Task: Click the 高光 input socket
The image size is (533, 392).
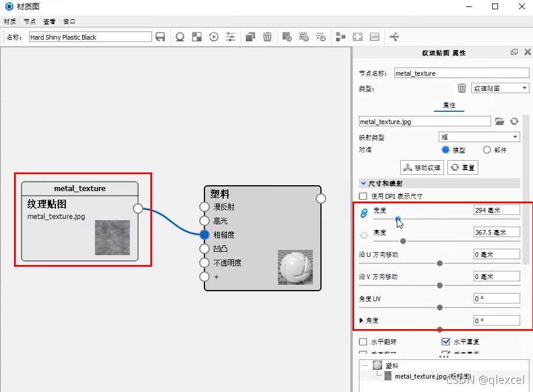Action: click(x=204, y=221)
